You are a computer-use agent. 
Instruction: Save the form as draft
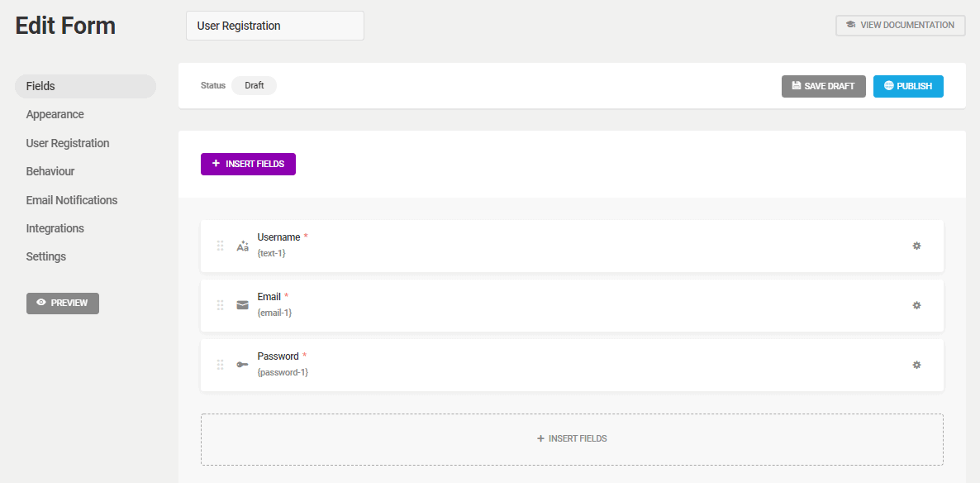(823, 86)
